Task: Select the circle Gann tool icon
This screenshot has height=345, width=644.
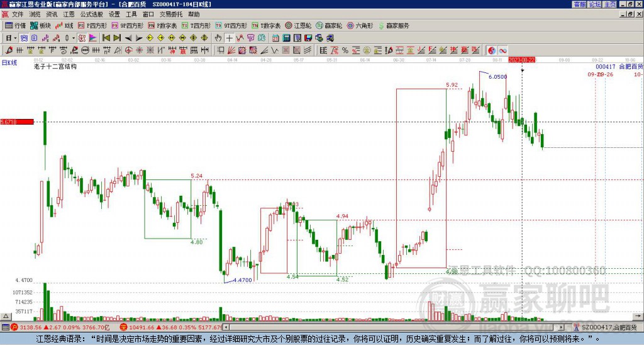Action: (85, 50)
